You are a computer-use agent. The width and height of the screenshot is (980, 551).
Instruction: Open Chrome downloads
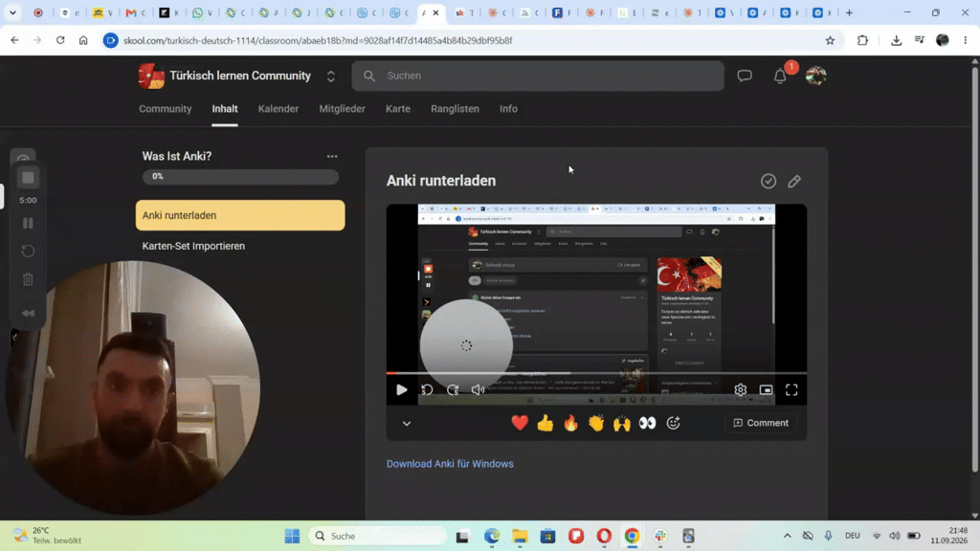896,40
